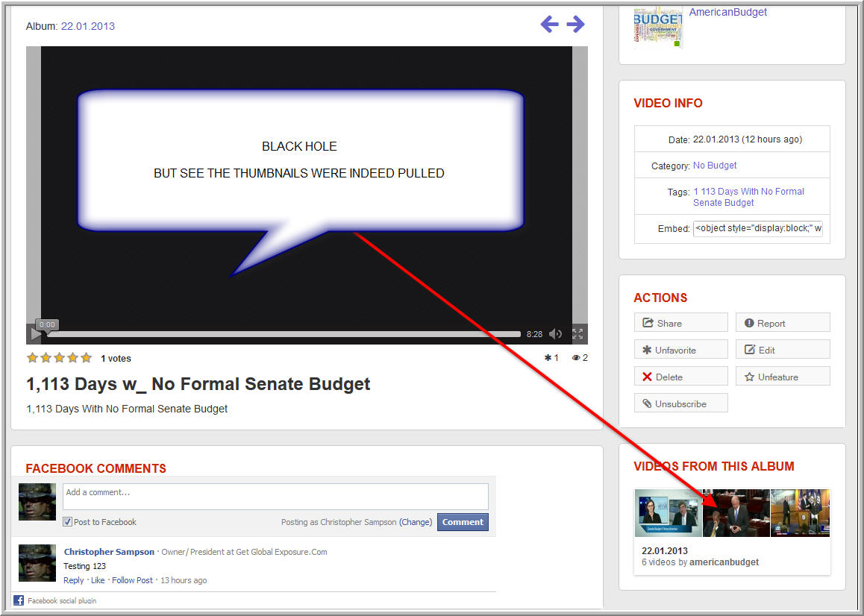Rate video with the fifth star

(86, 358)
